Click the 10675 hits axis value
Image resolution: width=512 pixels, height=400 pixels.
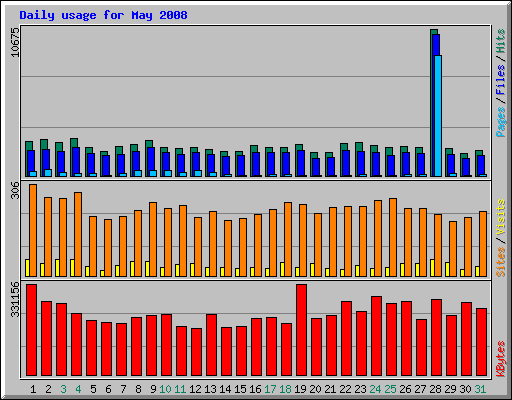point(15,43)
